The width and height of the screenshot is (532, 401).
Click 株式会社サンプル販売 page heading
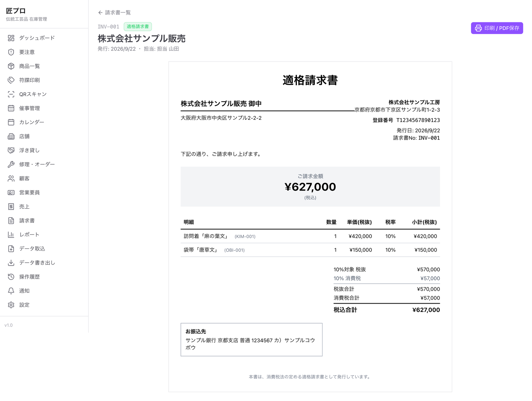(142, 39)
